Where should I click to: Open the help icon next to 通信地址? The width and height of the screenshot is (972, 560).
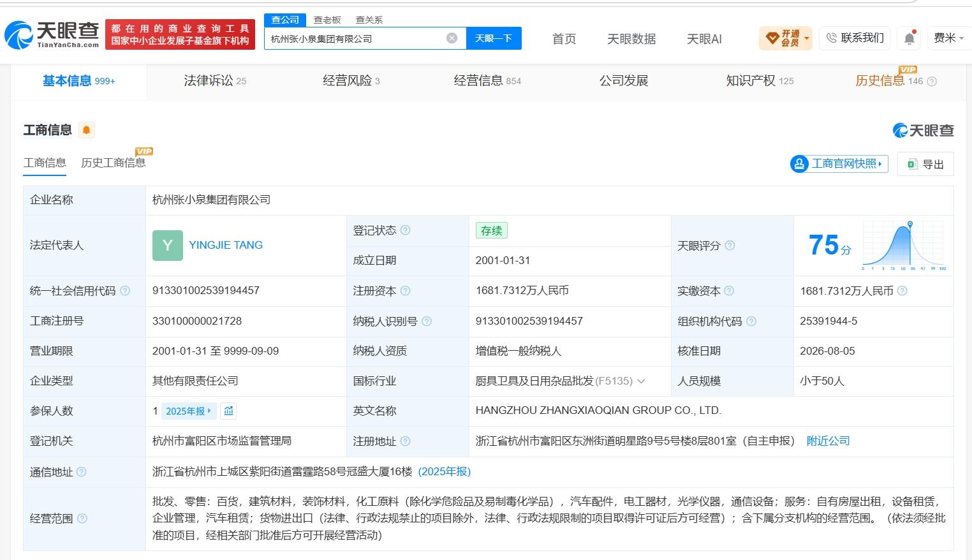82,472
